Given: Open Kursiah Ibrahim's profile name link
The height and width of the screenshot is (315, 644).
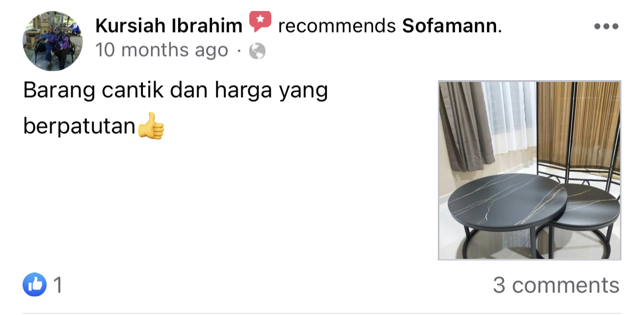Looking at the screenshot, I should 169,26.
